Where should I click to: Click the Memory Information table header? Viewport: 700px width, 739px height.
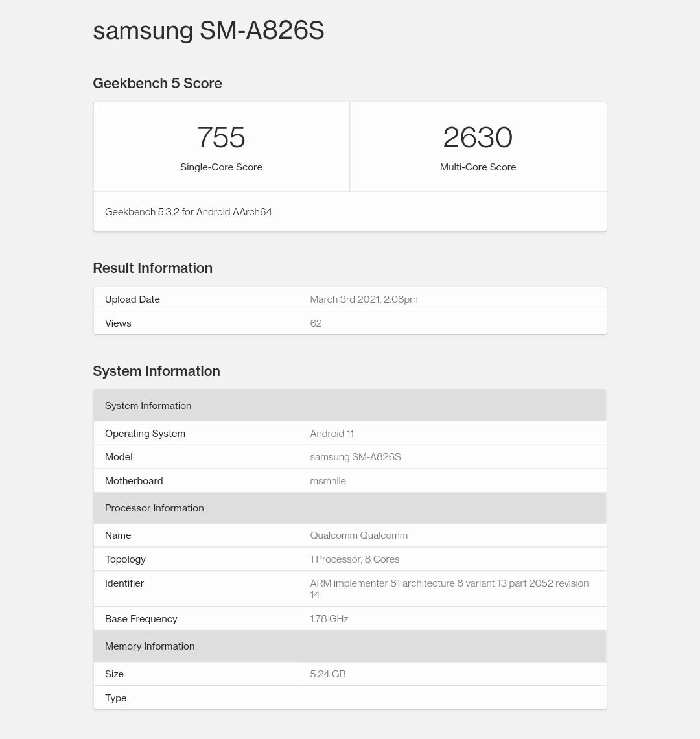tap(350, 646)
